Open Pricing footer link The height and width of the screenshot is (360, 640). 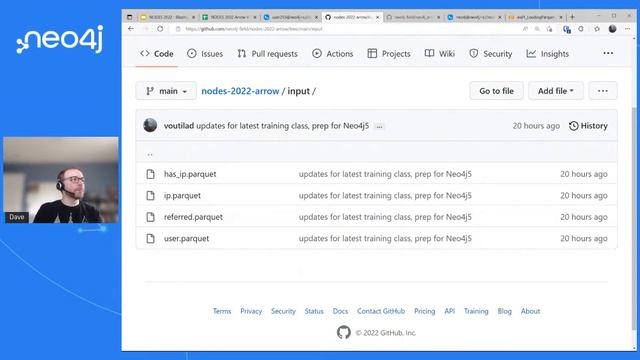tap(424, 311)
